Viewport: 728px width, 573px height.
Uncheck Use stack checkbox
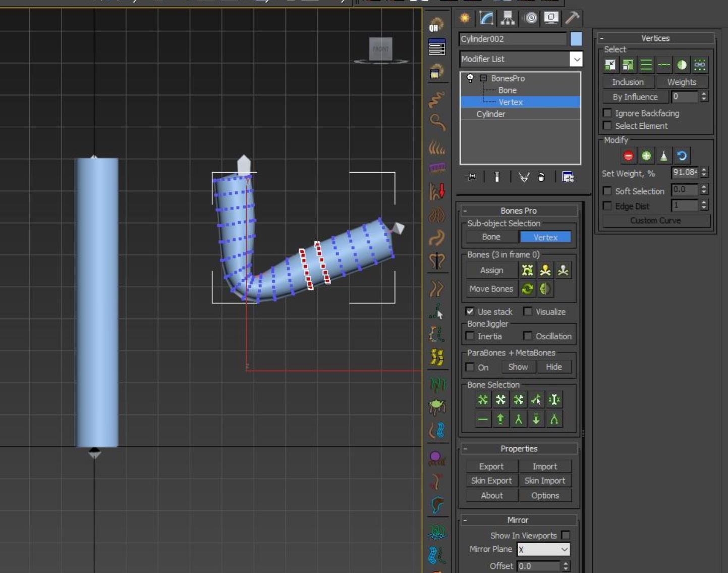tap(470, 311)
